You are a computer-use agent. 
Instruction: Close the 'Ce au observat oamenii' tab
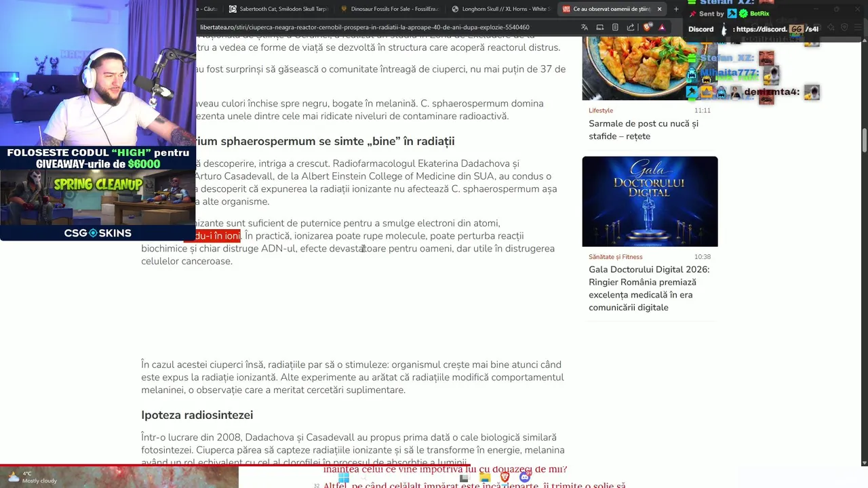pos(659,9)
